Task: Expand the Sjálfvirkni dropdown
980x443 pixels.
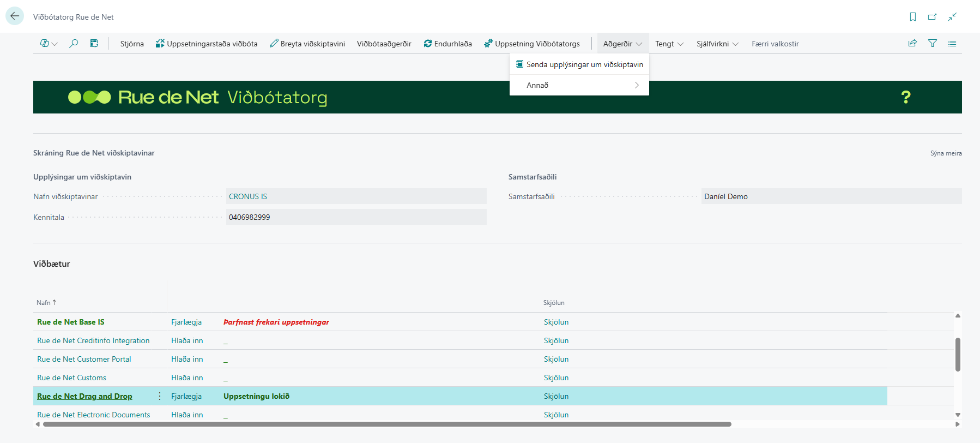Action: point(717,44)
